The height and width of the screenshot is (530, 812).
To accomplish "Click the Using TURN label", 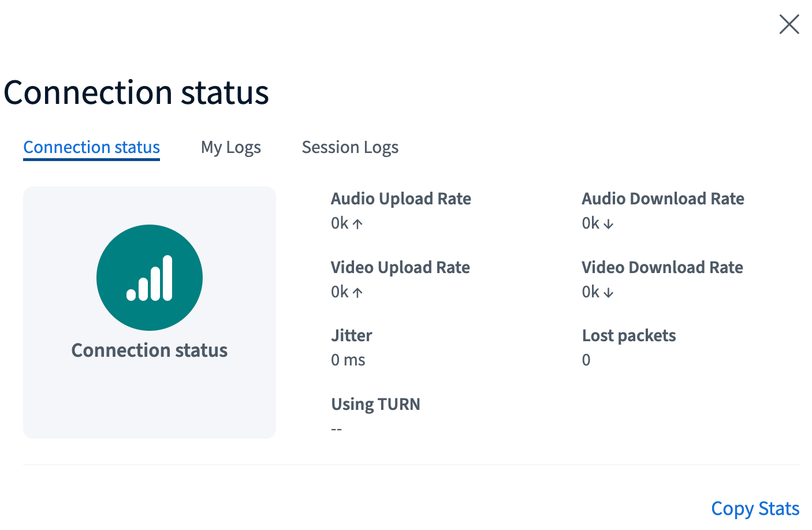I will pyautogui.click(x=375, y=404).
